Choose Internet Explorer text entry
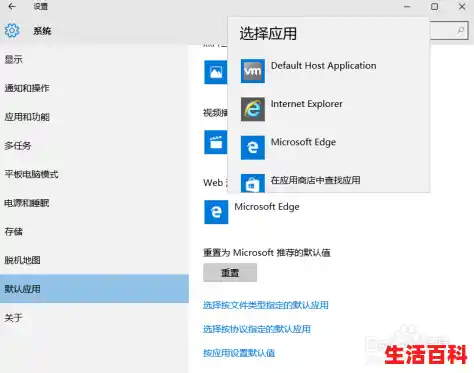Image resolution: width=474 pixels, height=373 pixels. 306,104
